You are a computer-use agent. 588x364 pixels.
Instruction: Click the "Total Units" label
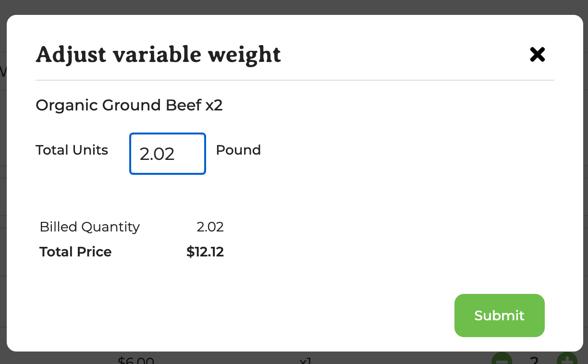pos(72,150)
